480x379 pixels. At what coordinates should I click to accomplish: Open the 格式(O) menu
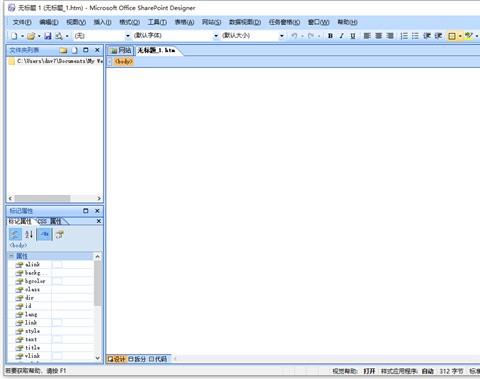[130, 22]
